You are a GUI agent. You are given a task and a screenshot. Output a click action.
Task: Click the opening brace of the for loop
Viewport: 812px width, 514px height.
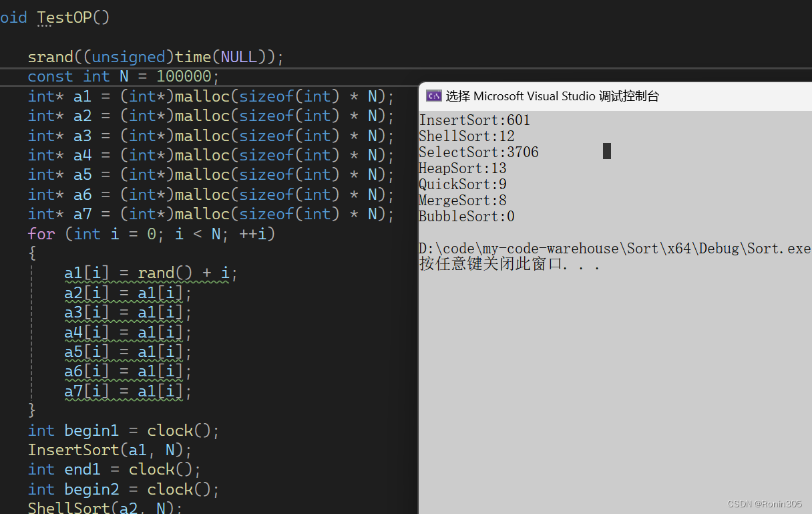coord(32,254)
